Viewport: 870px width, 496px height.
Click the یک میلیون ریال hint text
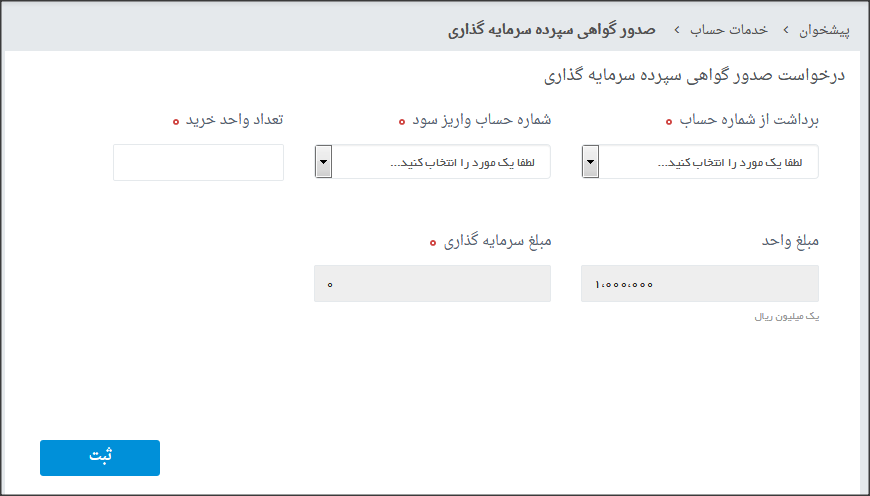tap(787, 316)
